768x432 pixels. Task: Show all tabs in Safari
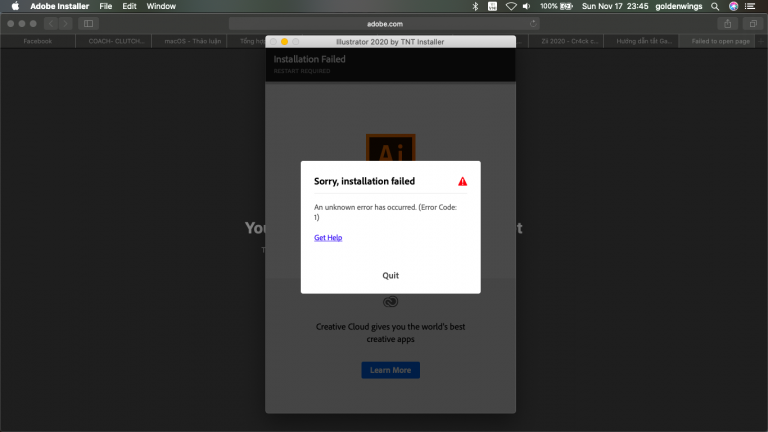[x=753, y=24]
